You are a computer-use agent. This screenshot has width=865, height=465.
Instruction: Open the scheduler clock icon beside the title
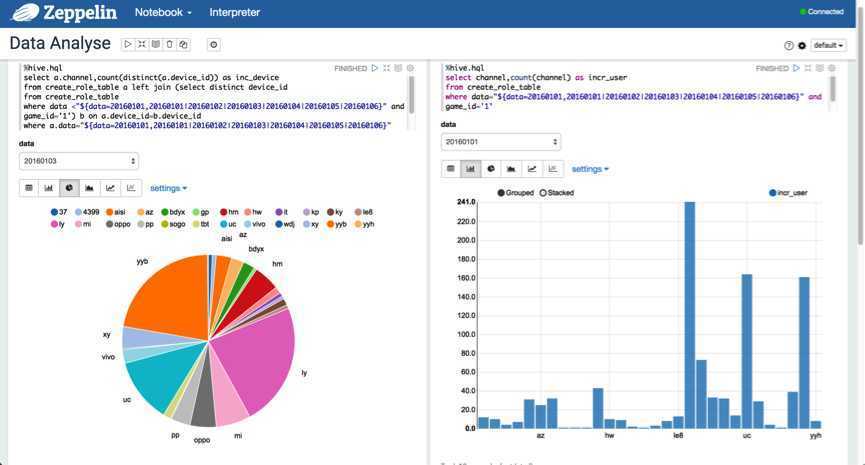point(213,45)
